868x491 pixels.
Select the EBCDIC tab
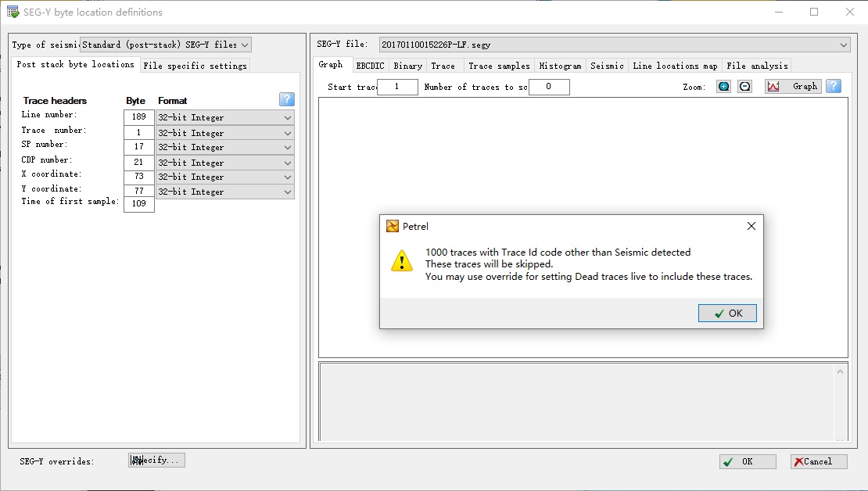pyautogui.click(x=371, y=66)
